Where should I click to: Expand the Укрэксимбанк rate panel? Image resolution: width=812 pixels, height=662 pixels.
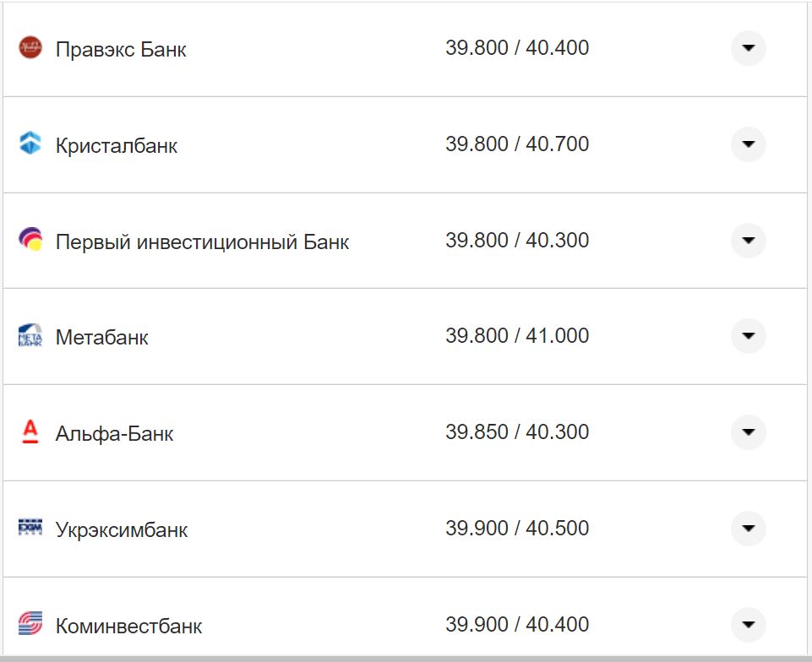click(747, 528)
